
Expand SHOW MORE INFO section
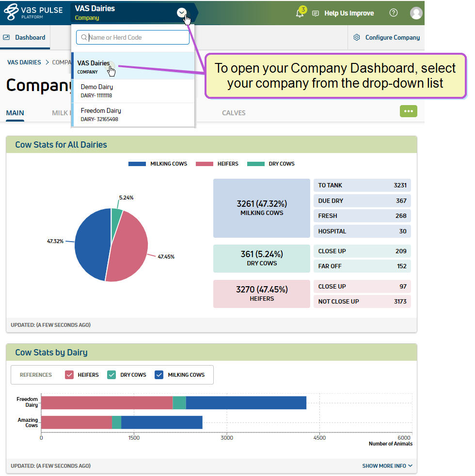click(387, 466)
